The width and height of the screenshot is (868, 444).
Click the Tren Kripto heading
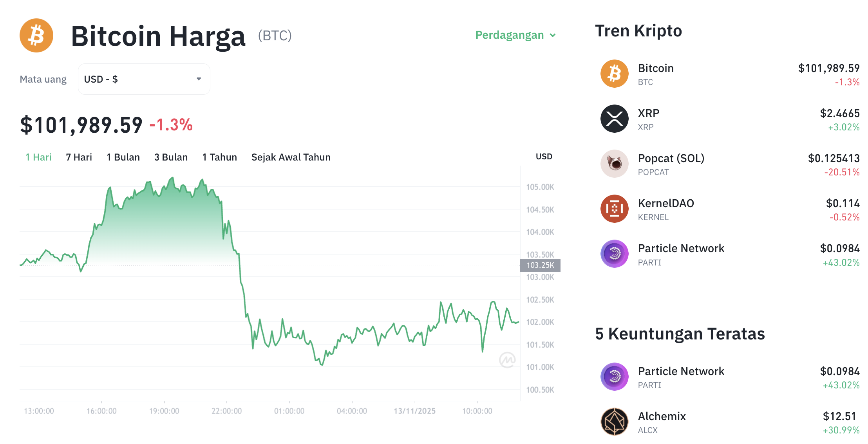click(638, 31)
